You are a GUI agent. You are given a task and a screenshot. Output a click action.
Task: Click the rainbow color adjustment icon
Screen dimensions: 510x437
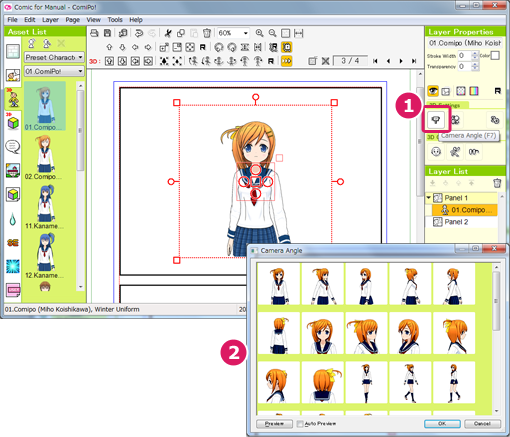tap(474, 91)
